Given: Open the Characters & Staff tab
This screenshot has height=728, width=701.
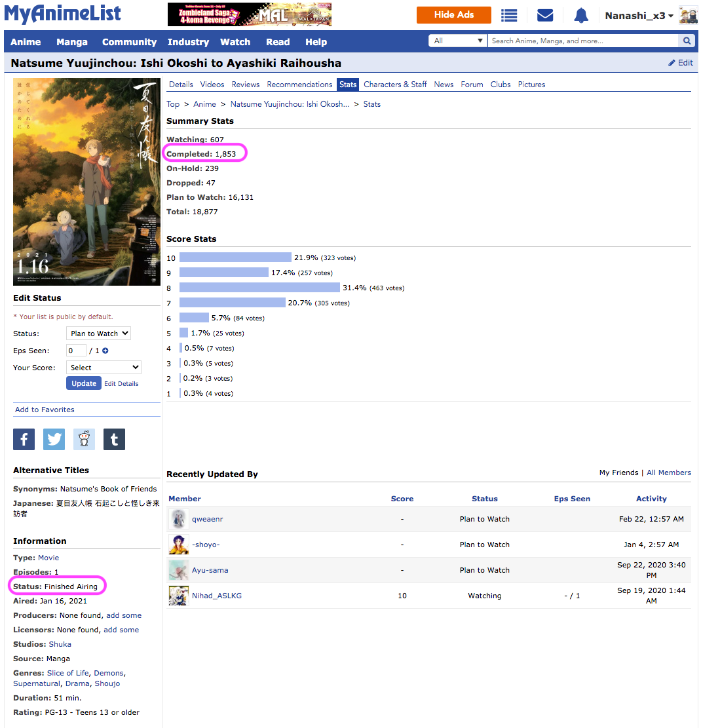Looking at the screenshot, I should (x=395, y=85).
